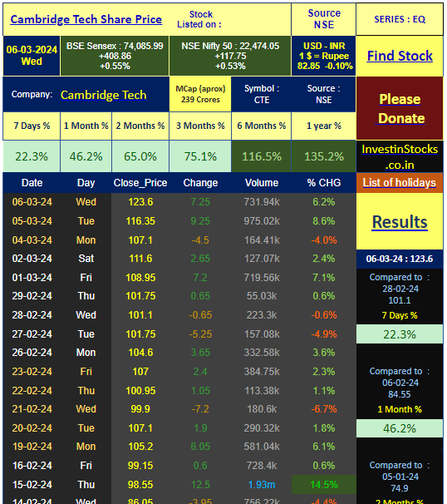This screenshot has height=504, width=447.
Task: Select the 1 year % header cell
Action: coord(324,126)
